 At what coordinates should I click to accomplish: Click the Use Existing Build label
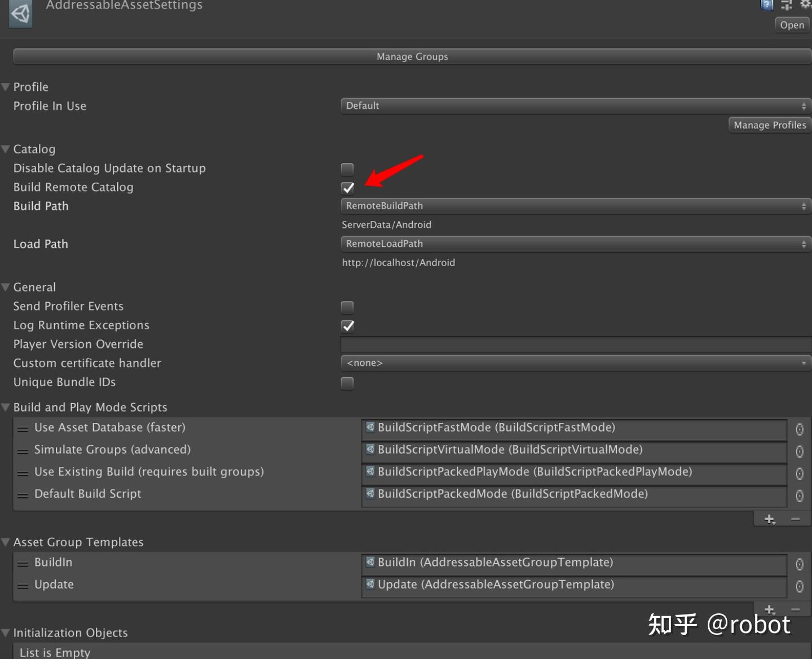point(149,472)
